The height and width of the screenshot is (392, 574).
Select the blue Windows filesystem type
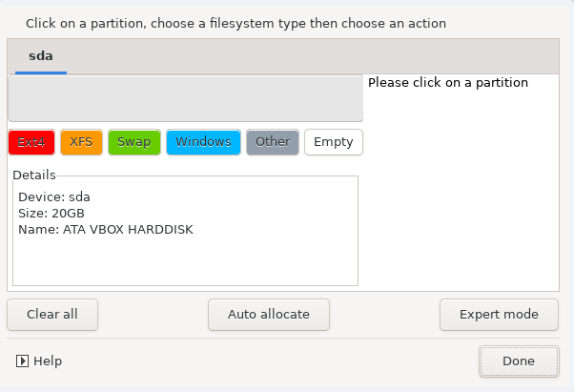[203, 142]
